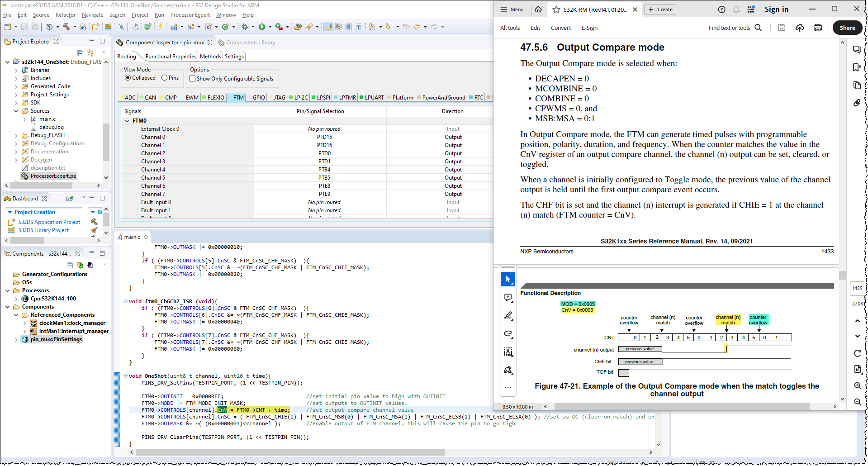Click the Share button in Acrobat
The width and height of the screenshot is (868, 466).
pyautogui.click(x=847, y=28)
